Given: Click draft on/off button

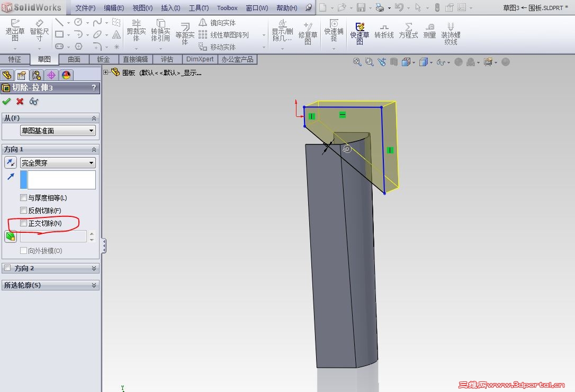Looking at the screenshot, I should pyautogui.click(x=11, y=236).
